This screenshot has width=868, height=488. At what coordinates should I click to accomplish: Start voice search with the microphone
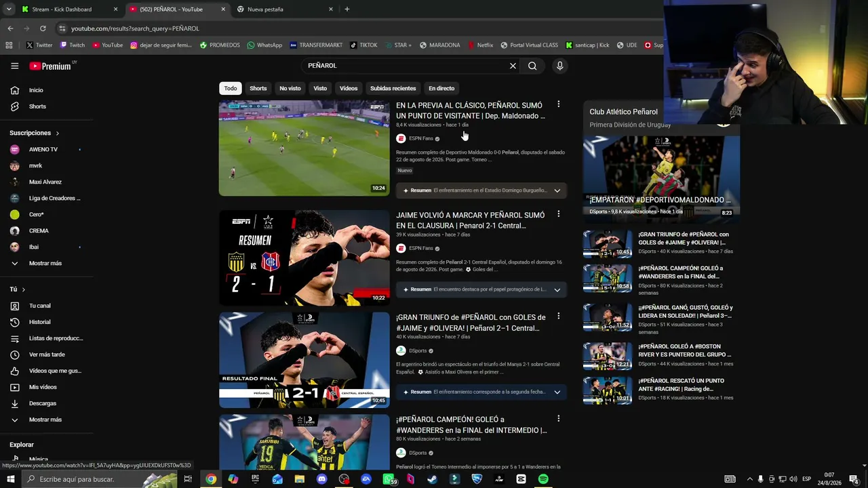coord(559,66)
